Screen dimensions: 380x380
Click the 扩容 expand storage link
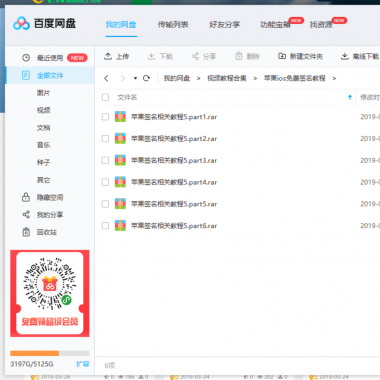pyautogui.click(x=83, y=364)
